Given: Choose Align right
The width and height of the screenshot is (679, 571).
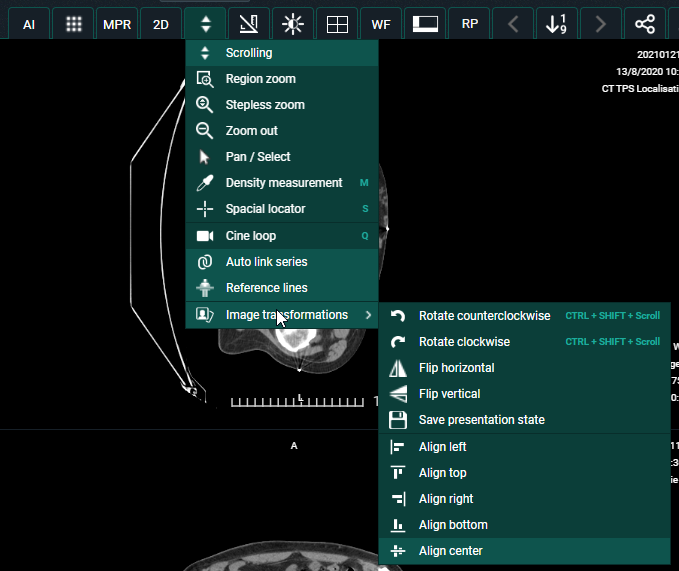Looking at the screenshot, I should tap(524, 499).
